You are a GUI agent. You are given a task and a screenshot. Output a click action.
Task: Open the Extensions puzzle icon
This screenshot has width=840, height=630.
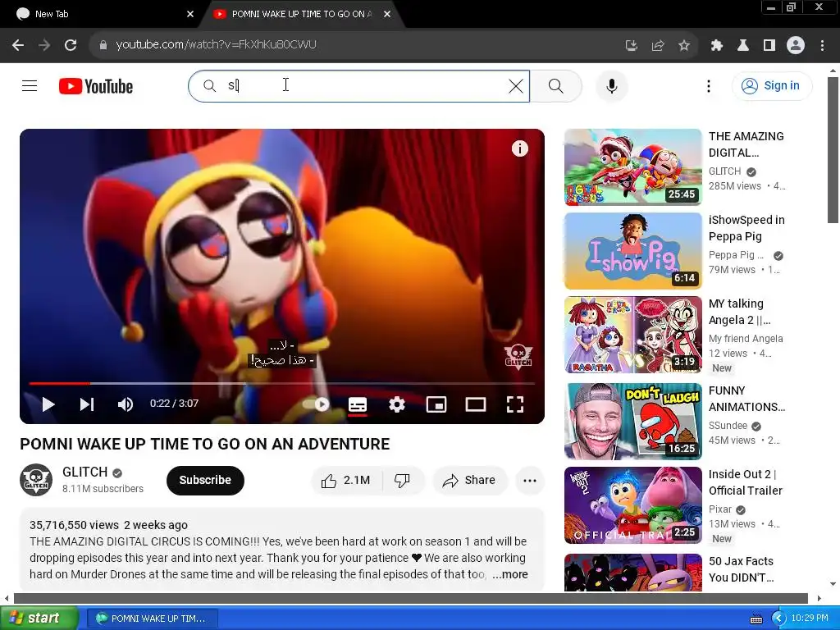(717, 46)
